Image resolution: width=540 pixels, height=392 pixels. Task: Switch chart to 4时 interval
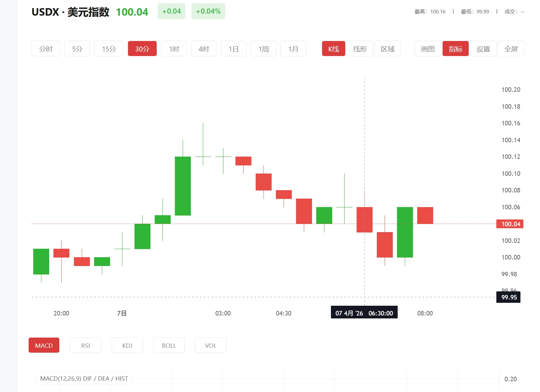[x=204, y=49]
